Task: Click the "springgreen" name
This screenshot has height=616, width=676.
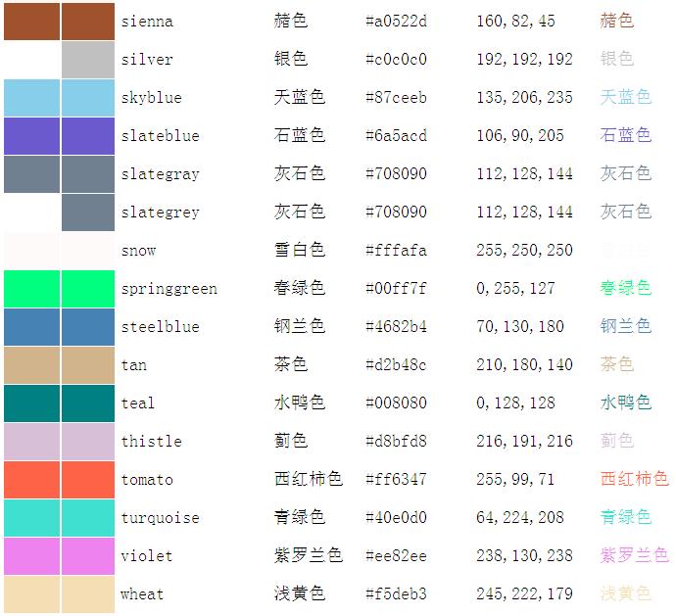Action: coord(169,289)
